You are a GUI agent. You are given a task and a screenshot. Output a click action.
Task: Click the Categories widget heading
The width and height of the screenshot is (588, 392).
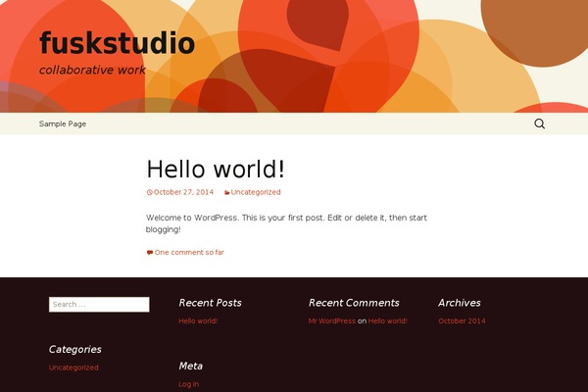point(75,349)
